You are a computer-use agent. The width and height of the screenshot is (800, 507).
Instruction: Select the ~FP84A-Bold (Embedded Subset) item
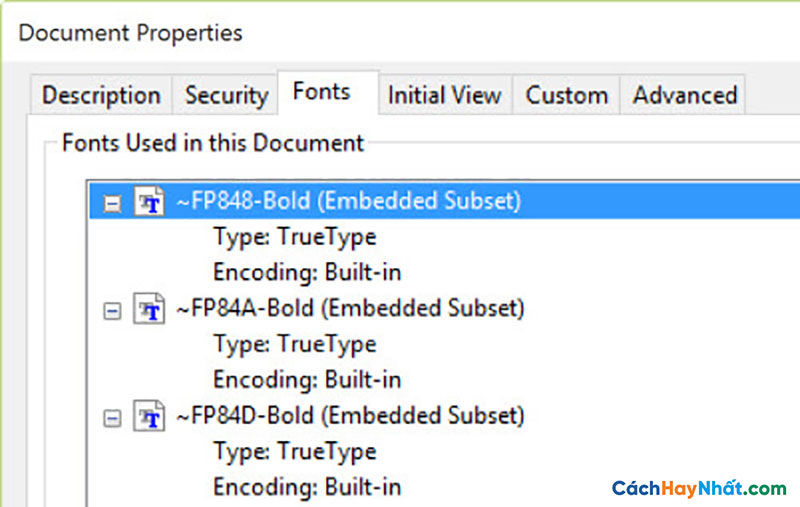350,308
